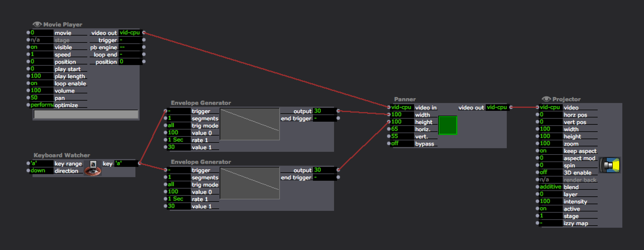Click top Envelope Generator envelope graph
This screenshot has height=250, width=644.
click(250, 124)
